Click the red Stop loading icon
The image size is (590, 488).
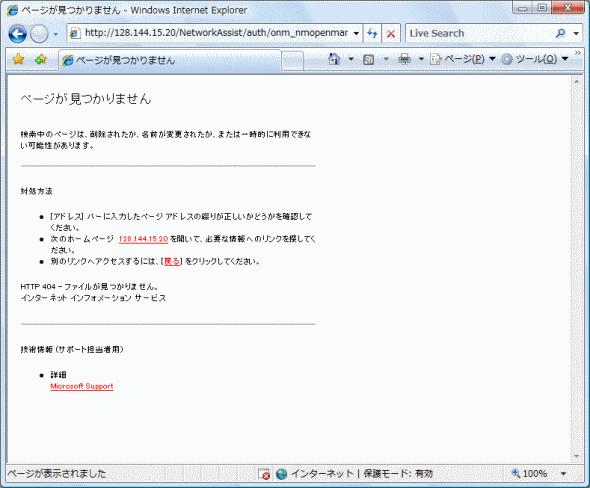point(391,33)
